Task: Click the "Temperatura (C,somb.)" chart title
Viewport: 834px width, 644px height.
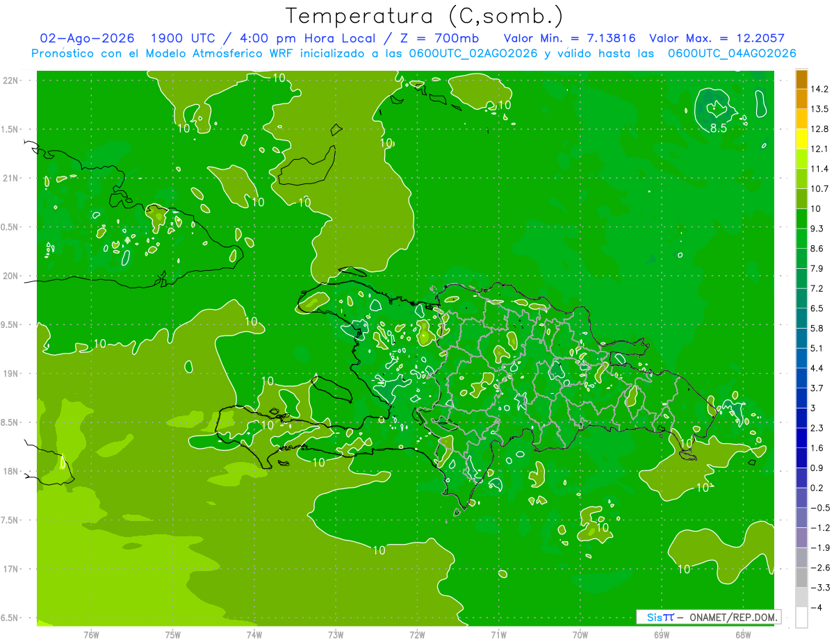Action: click(425, 16)
